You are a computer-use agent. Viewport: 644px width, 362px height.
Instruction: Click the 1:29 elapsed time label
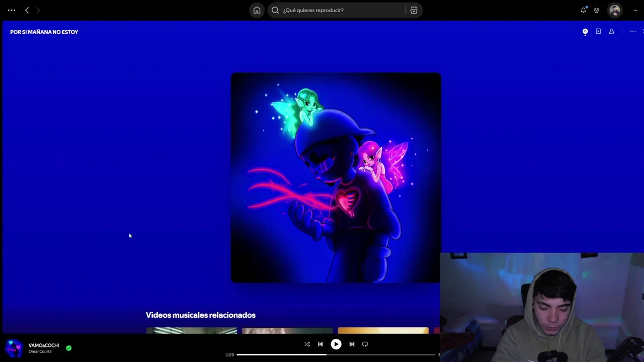[x=229, y=355]
